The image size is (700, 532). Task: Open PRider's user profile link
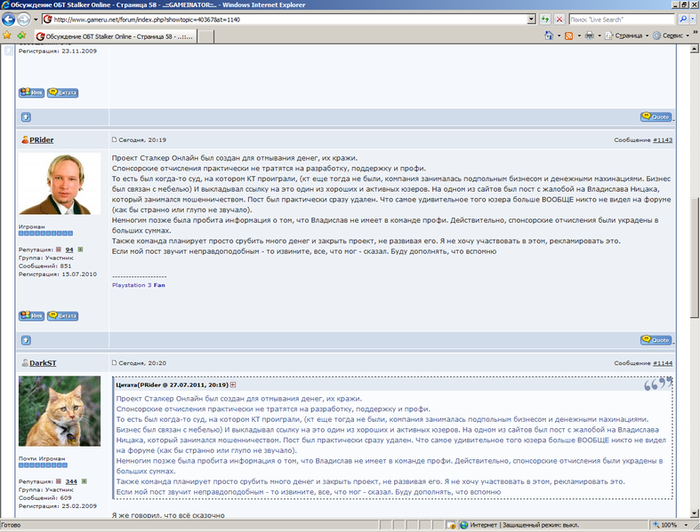pyautogui.click(x=44, y=141)
